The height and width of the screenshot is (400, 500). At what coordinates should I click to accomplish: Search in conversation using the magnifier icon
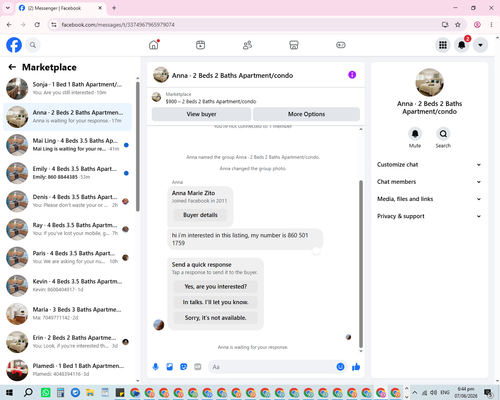tap(443, 134)
